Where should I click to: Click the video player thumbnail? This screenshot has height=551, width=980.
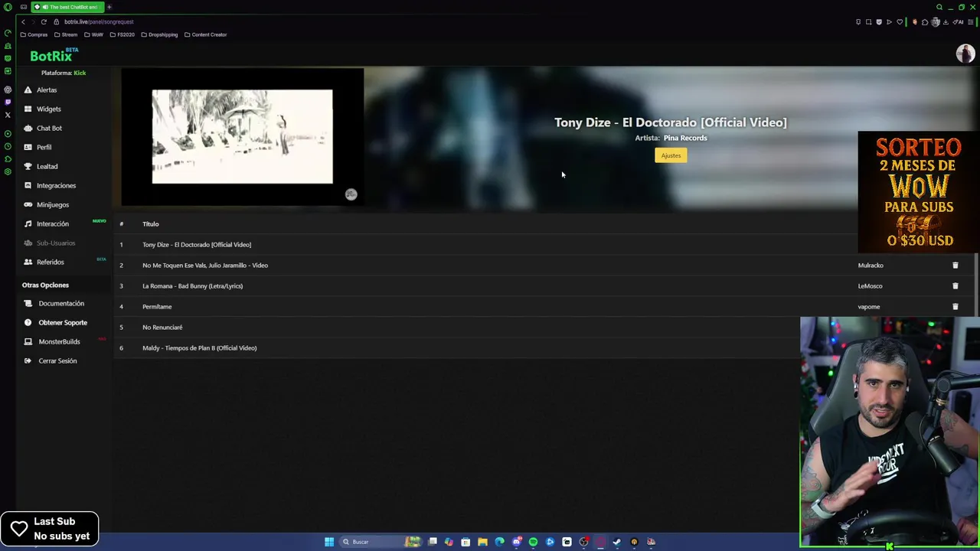coord(242,136)
